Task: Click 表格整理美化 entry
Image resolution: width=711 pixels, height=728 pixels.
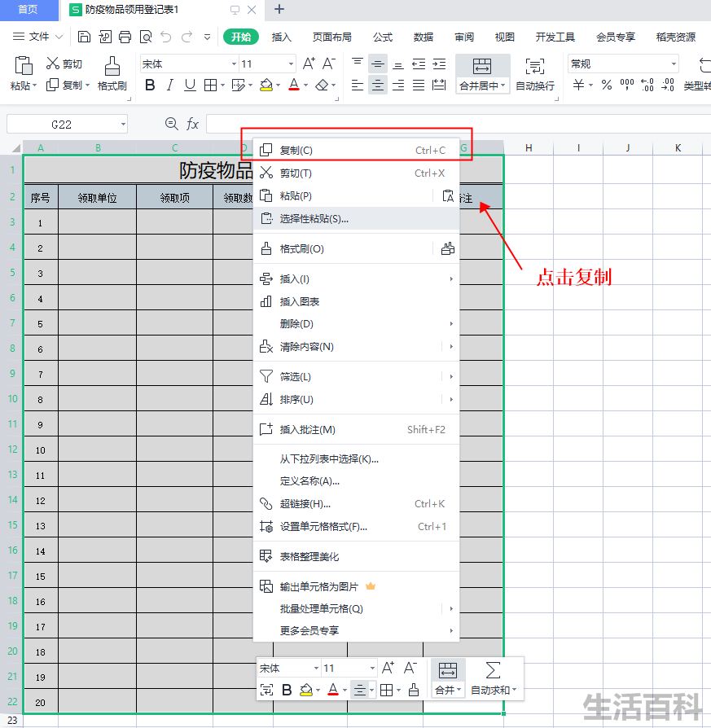Action: [356, 557]
